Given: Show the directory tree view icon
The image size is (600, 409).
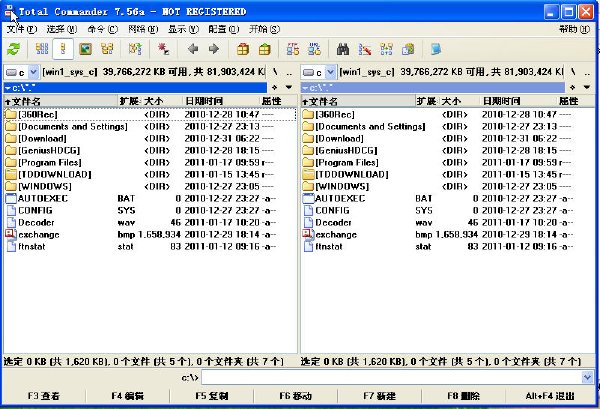Looking at the screenshot, I should (107, 49).
